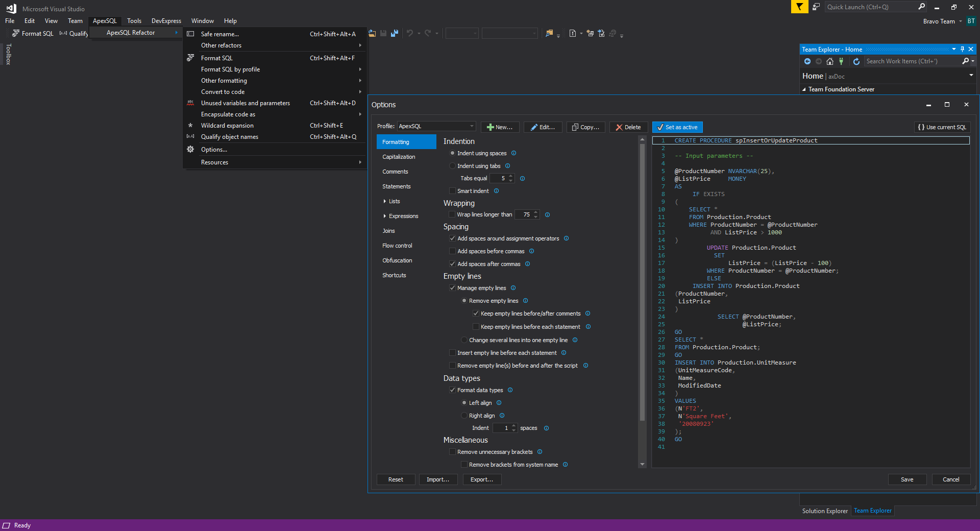
Task: Click the toolbar icon with arrow and checkmark
Action: pyautogui.click(x=601, y=33)
